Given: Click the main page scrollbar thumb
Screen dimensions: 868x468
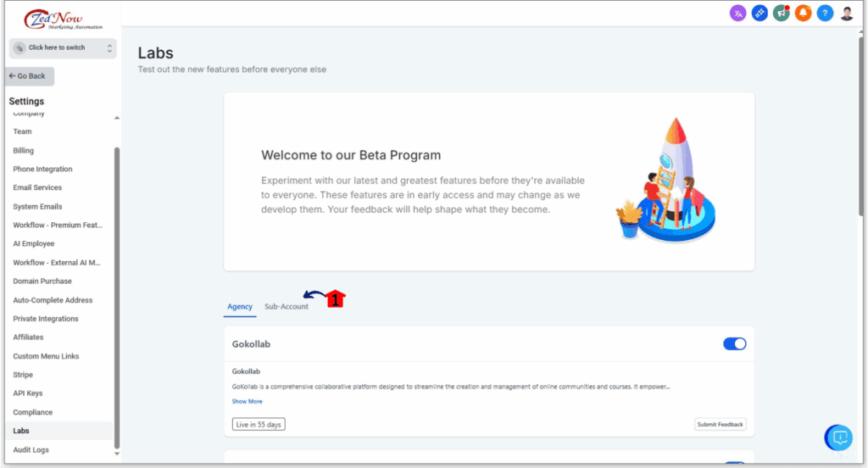Looking at the screenshot, I should point(861,125).
